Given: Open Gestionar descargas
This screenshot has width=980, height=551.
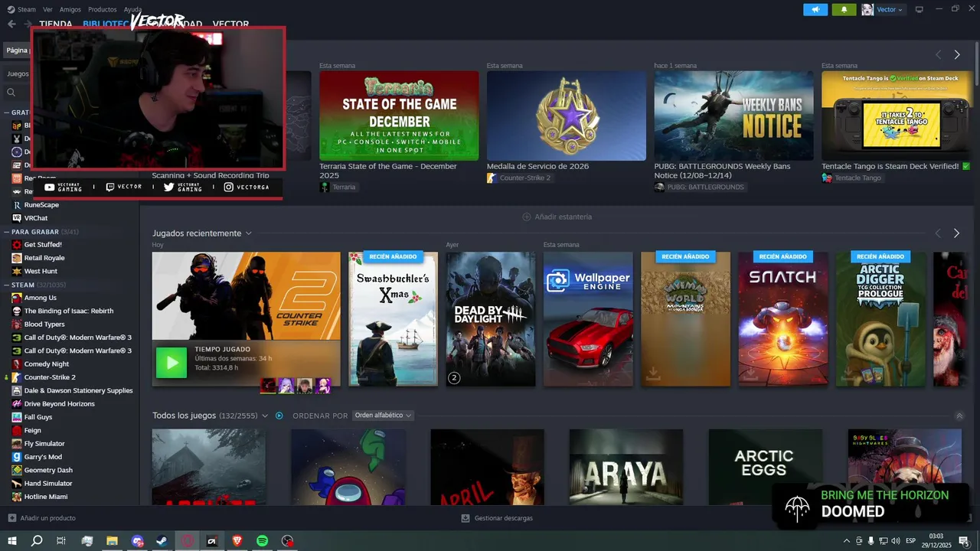Looking at the screenshot, I should coord(497,518).
